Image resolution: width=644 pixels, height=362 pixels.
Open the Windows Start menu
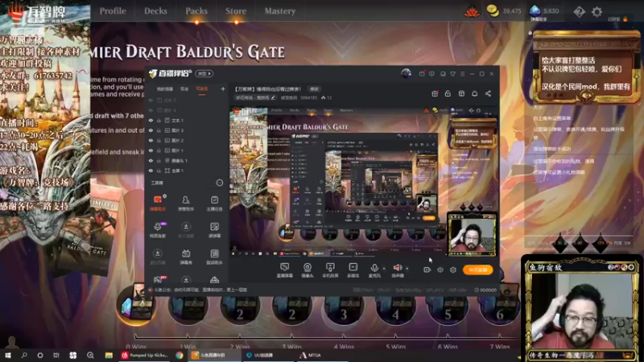pos(7,356)
